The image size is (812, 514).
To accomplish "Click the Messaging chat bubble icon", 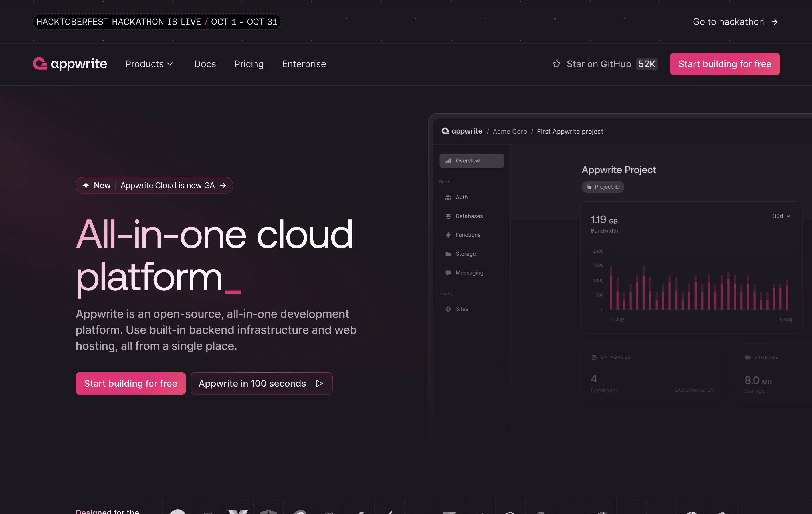I will [448, 273].
